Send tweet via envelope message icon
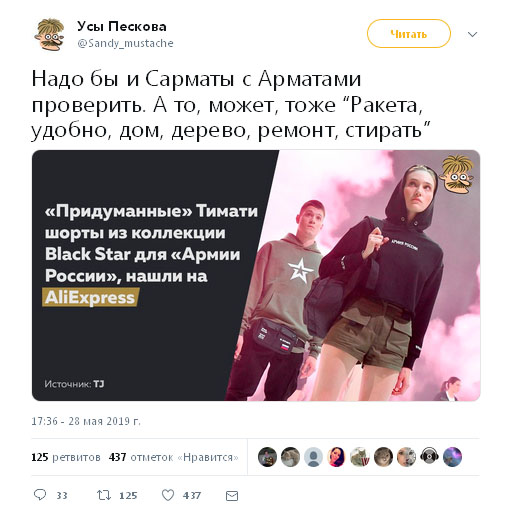This screenshot has height=525, width=507. (232, 496)
